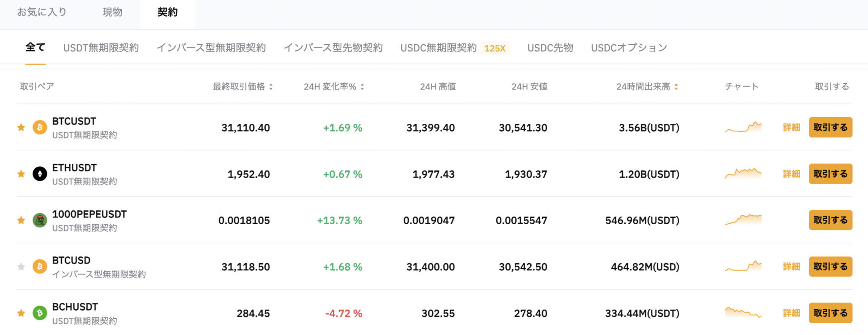
Task: Click the BTCUSDT pair name
Action: (x=74, y=121)
